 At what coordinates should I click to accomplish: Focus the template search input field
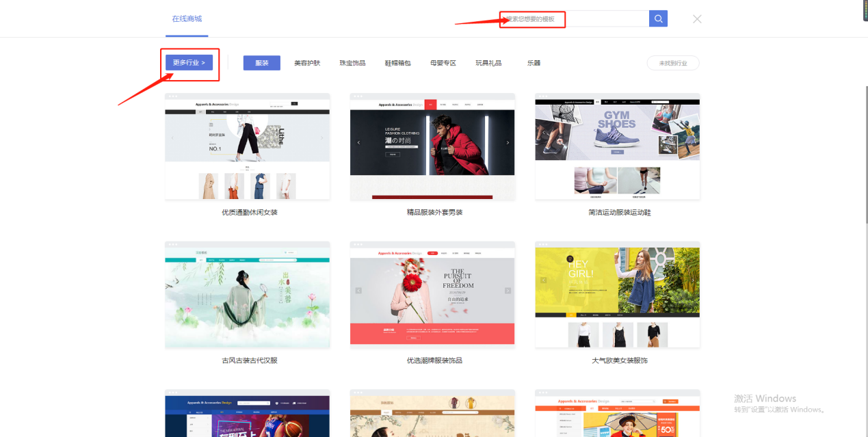click(575, 19)
